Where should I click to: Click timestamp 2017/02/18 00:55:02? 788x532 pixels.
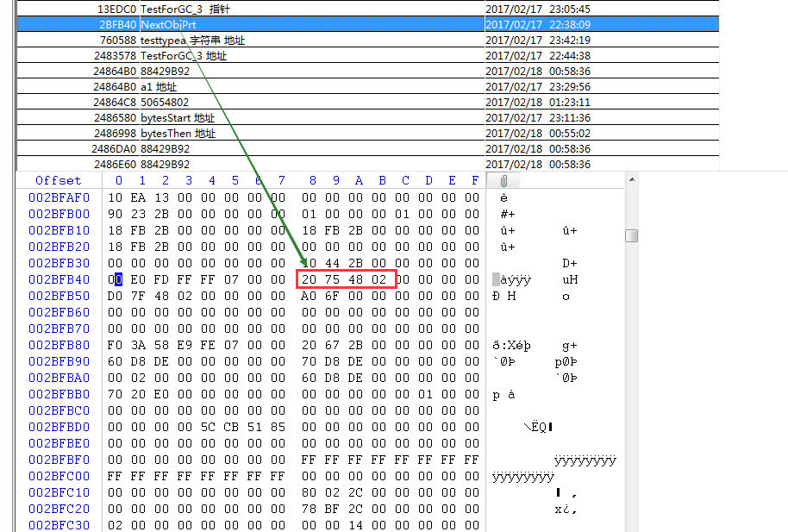(538, 134)
